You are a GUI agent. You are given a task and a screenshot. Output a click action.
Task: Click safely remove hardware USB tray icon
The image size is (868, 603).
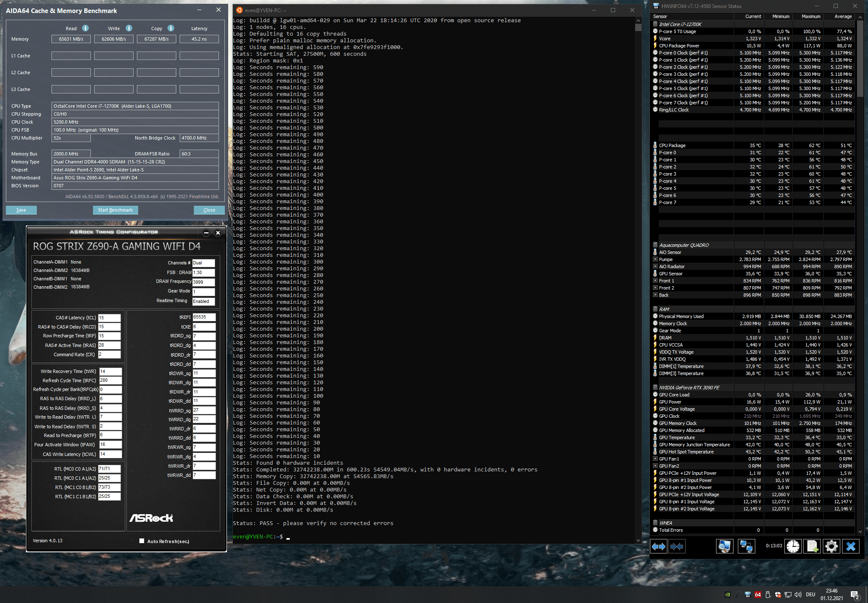point(768,595)
